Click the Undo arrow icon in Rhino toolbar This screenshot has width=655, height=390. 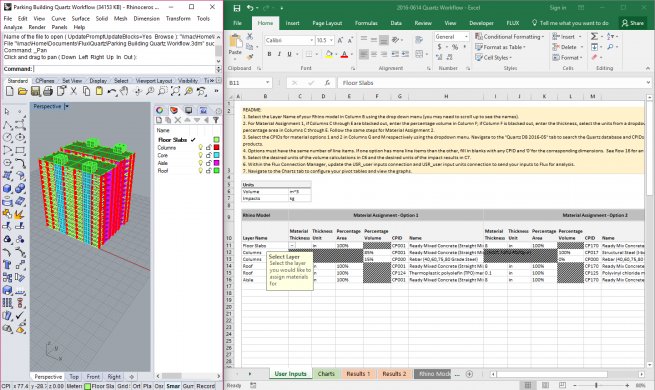point(112,91)
